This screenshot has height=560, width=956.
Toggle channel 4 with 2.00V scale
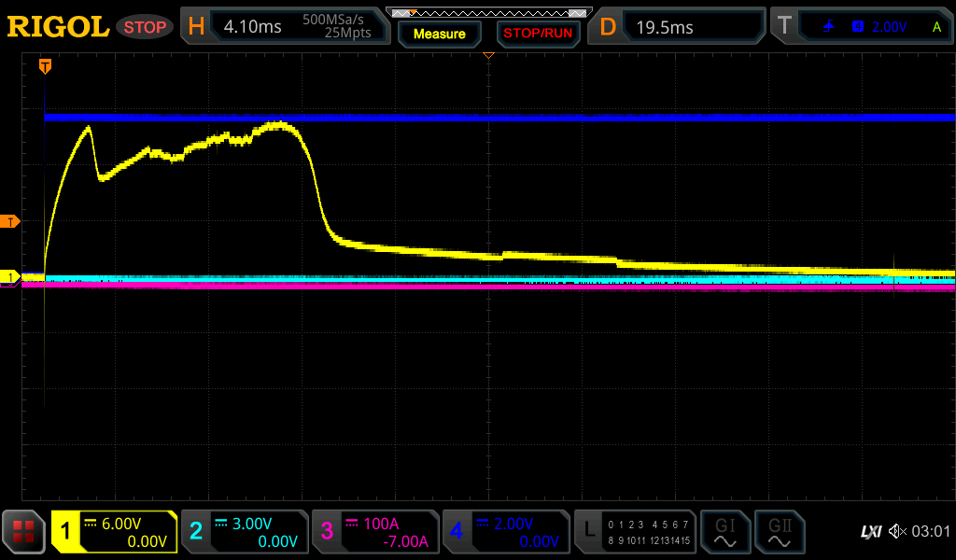coord(506,533)
